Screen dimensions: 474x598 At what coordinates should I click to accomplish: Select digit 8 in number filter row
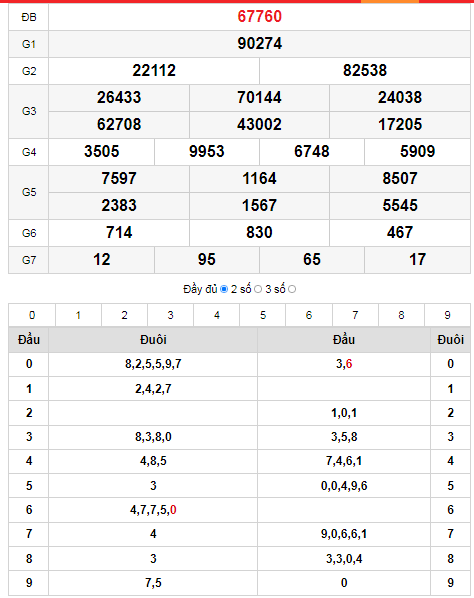click(x=402, y=315)
